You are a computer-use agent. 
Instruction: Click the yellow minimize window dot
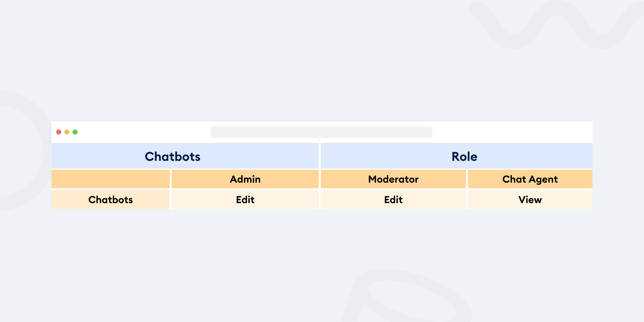point(67,132)
